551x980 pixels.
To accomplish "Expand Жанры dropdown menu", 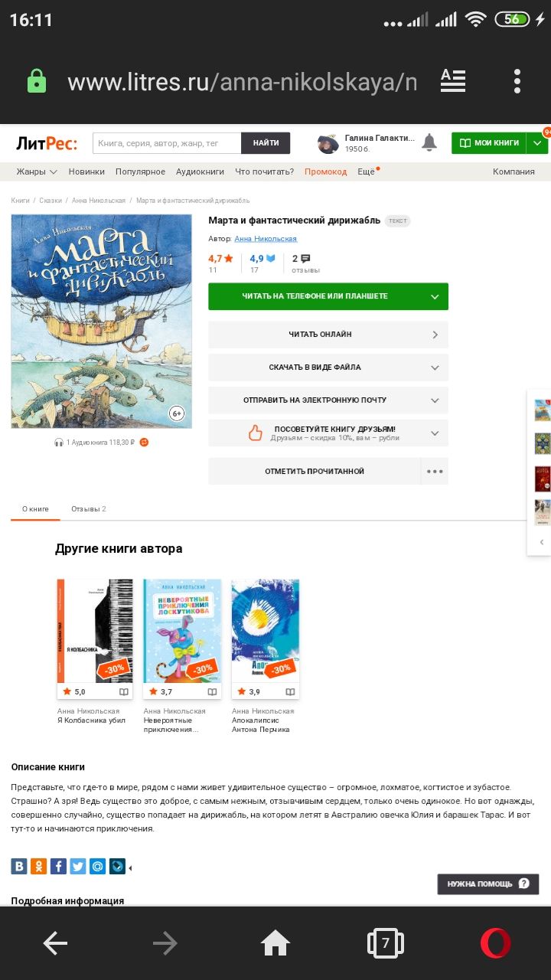I will [37, 171].
